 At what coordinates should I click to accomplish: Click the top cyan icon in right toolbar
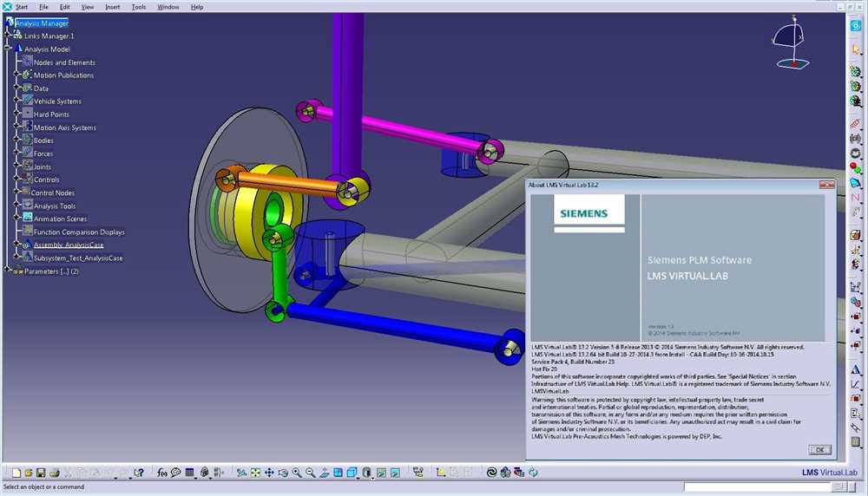(x=856, y=25)
